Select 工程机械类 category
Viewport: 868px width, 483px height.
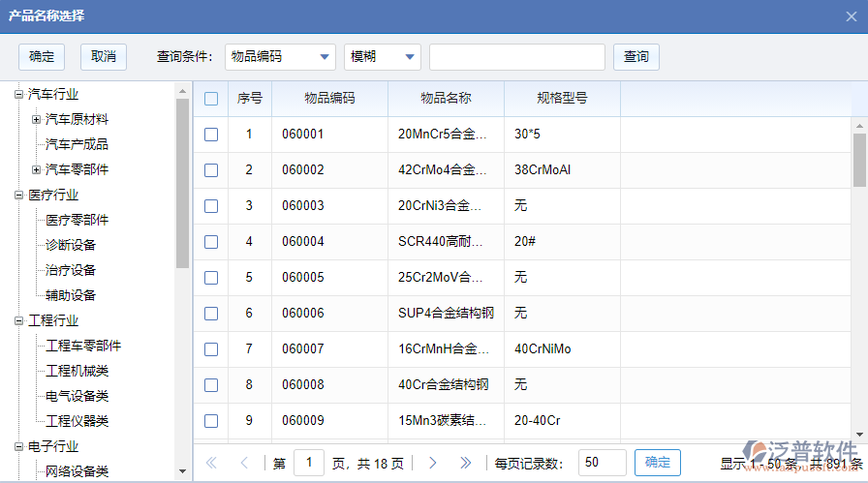77,372
